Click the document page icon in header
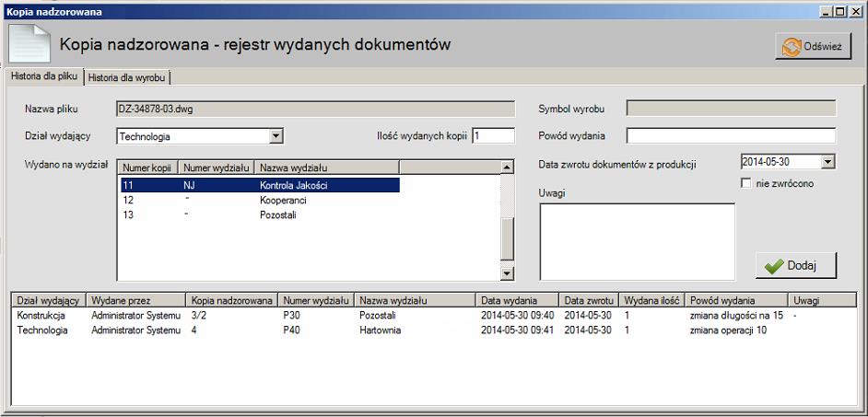Screen dimensions: 868x417 [29, 43]
